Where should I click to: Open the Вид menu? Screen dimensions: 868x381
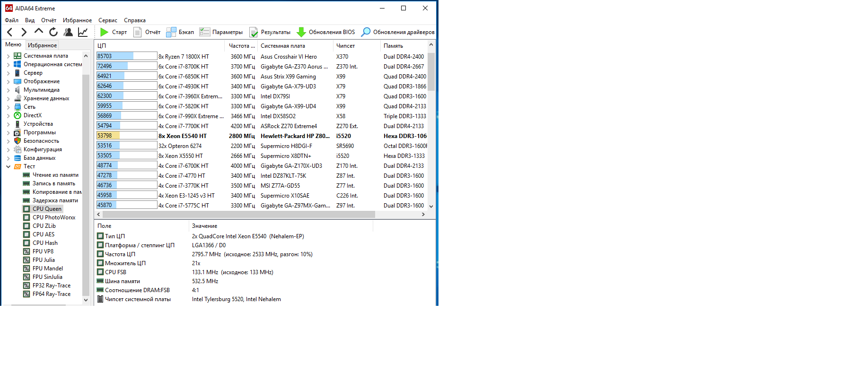coord(30,20)
